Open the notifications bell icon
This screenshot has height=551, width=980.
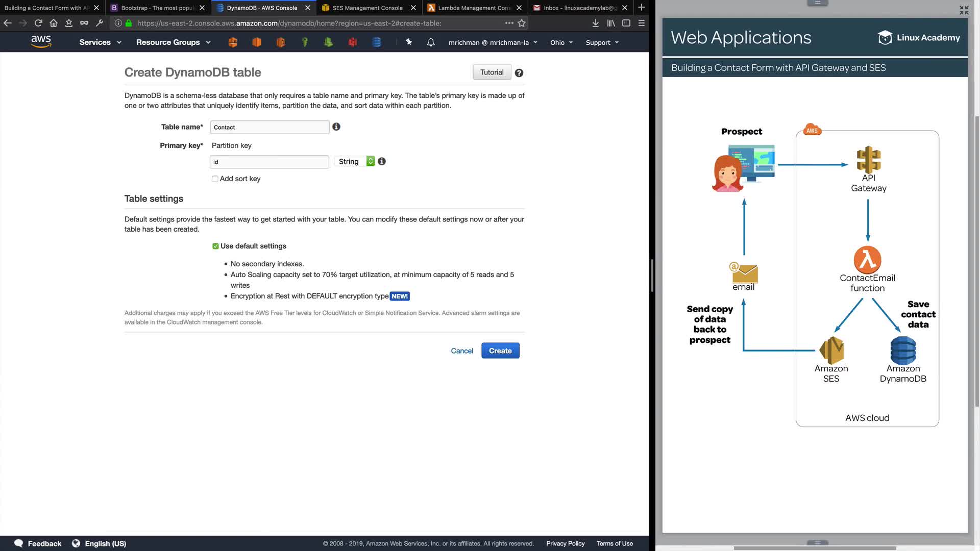click(431, 42)
